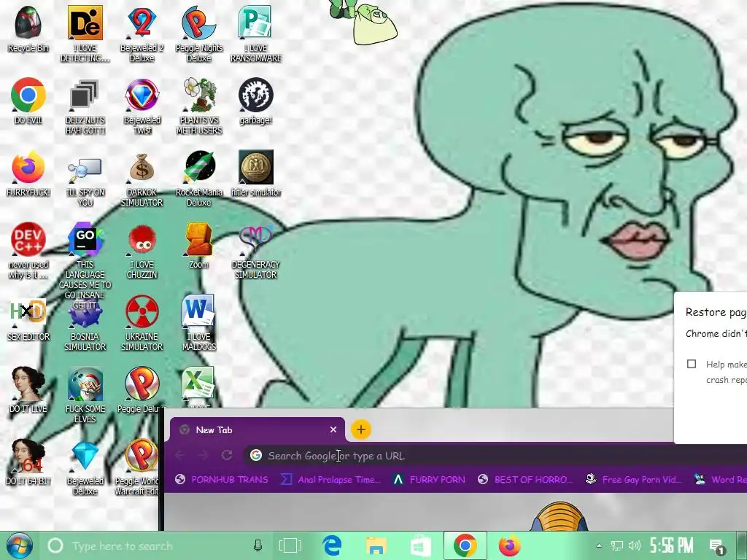
Task: Open Task View from the taskbar
Action: pyautogui.click(x=290, y=545)
